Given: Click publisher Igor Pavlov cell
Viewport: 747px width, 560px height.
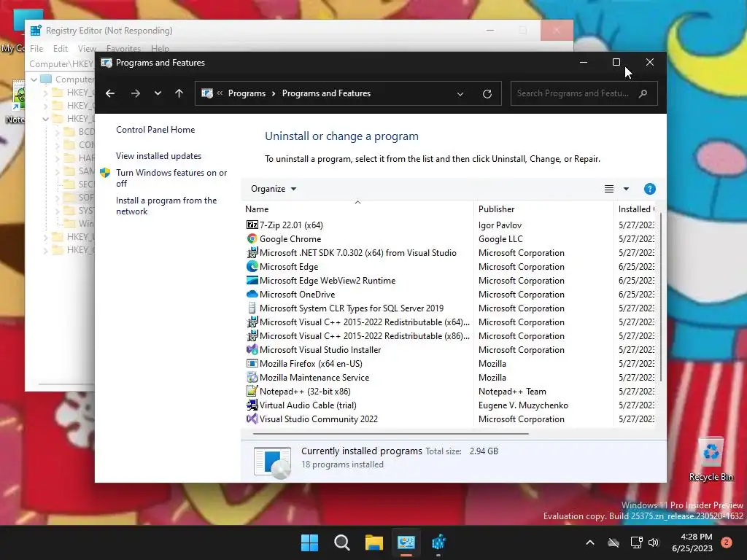Looking at the screenshot, I should [x=500, y=225].
